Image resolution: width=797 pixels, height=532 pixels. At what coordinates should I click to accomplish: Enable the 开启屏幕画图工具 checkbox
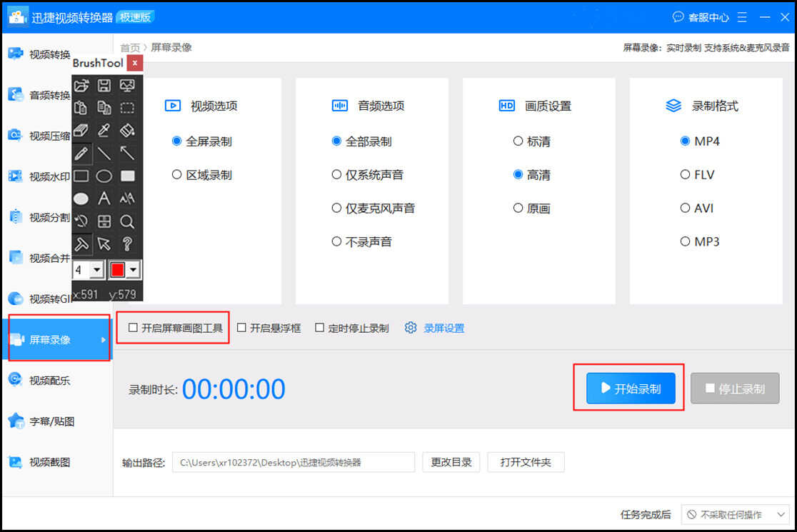point(133,328)
